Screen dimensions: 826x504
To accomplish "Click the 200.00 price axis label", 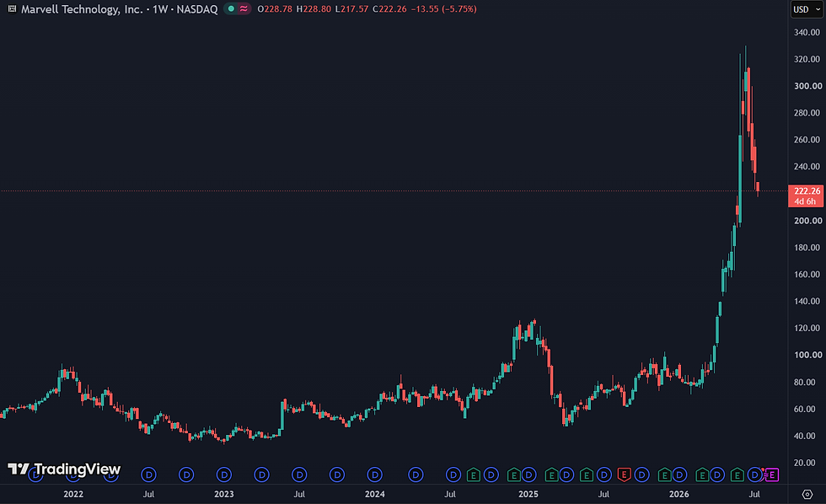I will tap(807, 221).
